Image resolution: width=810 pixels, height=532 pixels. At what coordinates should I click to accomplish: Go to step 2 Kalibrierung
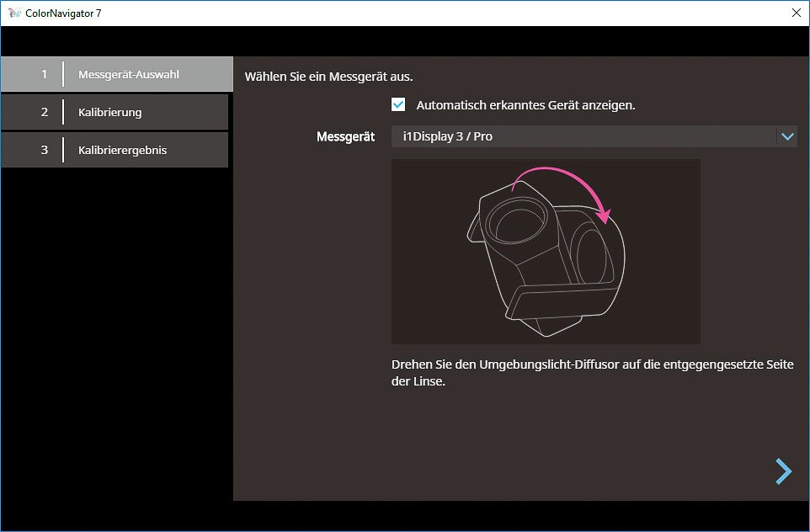click(115, 112)
